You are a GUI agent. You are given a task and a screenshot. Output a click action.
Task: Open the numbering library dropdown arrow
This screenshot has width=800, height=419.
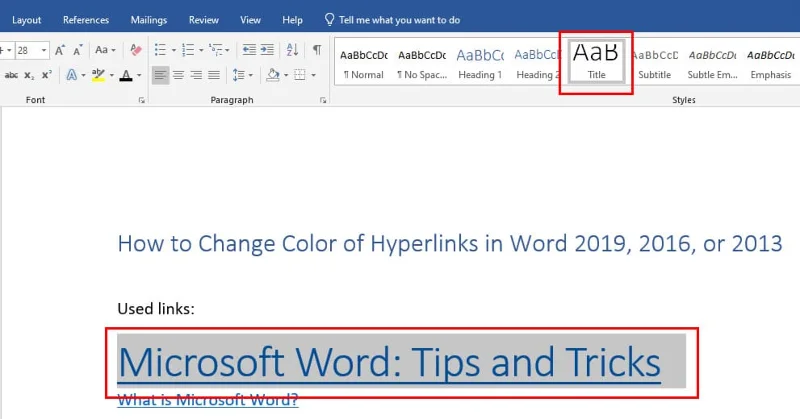[x=201, y=51]
